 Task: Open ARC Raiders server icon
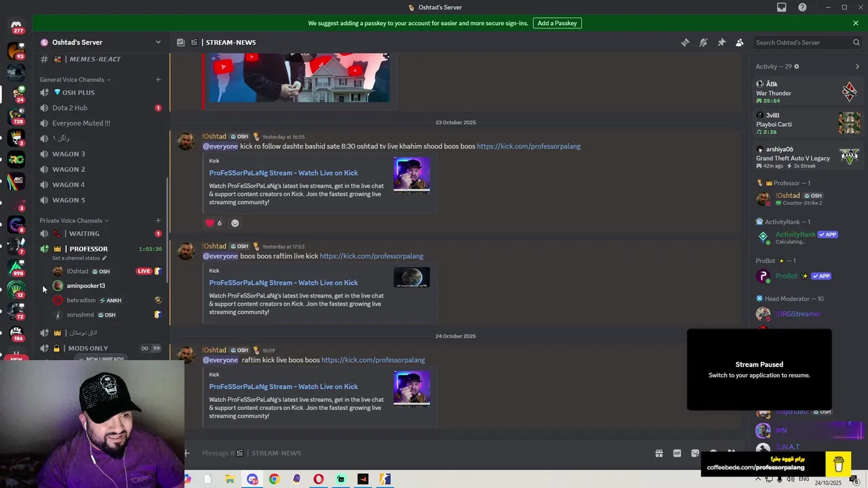[x=16, y=182]
